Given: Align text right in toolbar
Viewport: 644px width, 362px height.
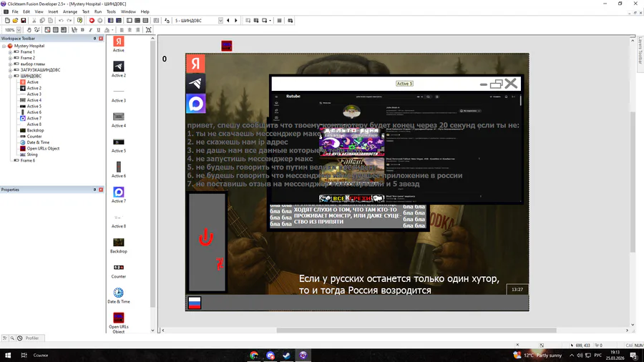Looking at the screenshot, I should click(137, 30).
